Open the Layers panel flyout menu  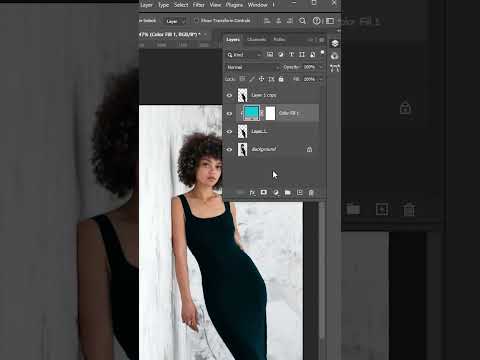click(322, 40)
